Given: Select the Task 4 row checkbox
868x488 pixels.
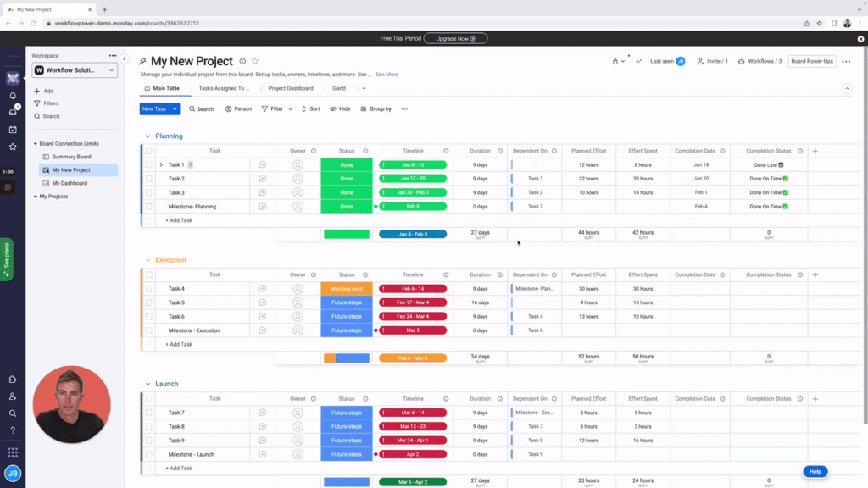Looking at the screenshot, I should (149, 289).
